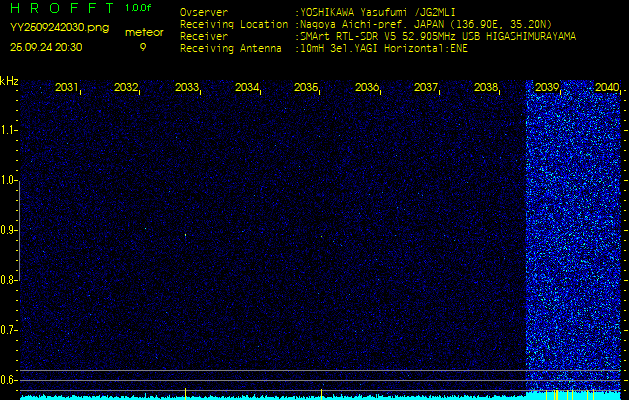This screenshot has width=629, height=400.
Task: Click the 0.7 kHz frequency label
Action: (x=9, y=329)
